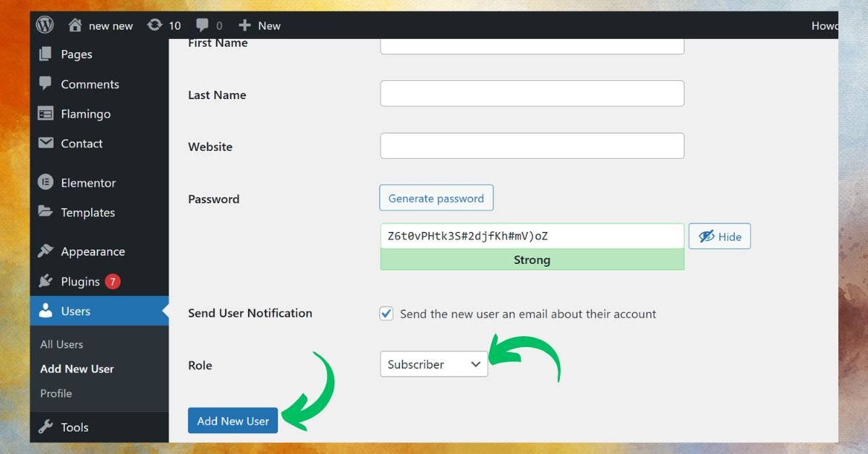The width and height of the screenshot is (868, 454).
Task: Click the Users person icon
Action: pyautogui.click(x=46, y=311)
